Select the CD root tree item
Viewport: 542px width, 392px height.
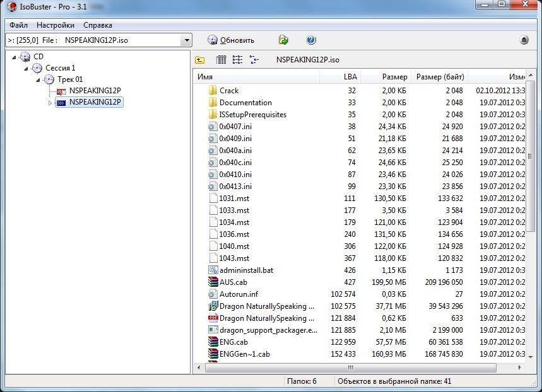click(x=38, y=57)
